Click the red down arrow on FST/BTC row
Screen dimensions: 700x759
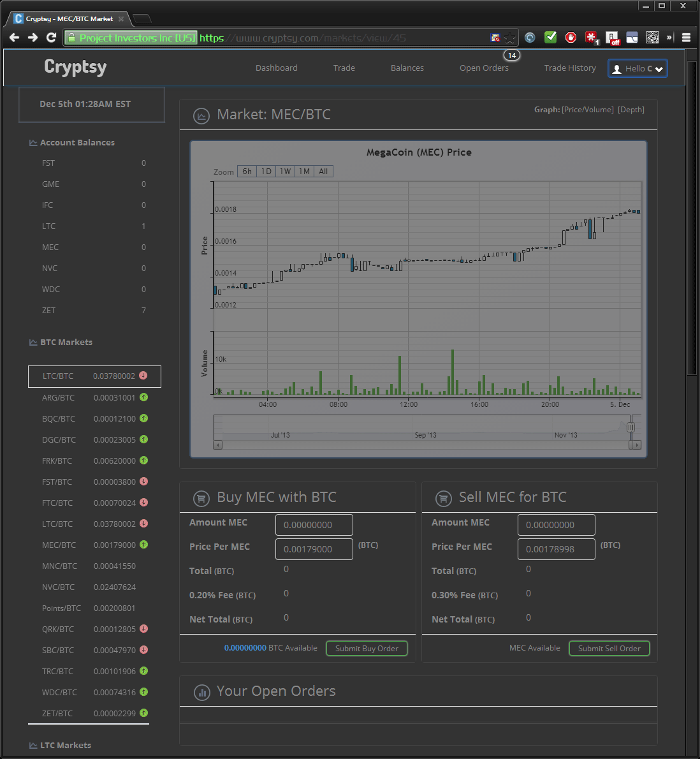point(143,482)
